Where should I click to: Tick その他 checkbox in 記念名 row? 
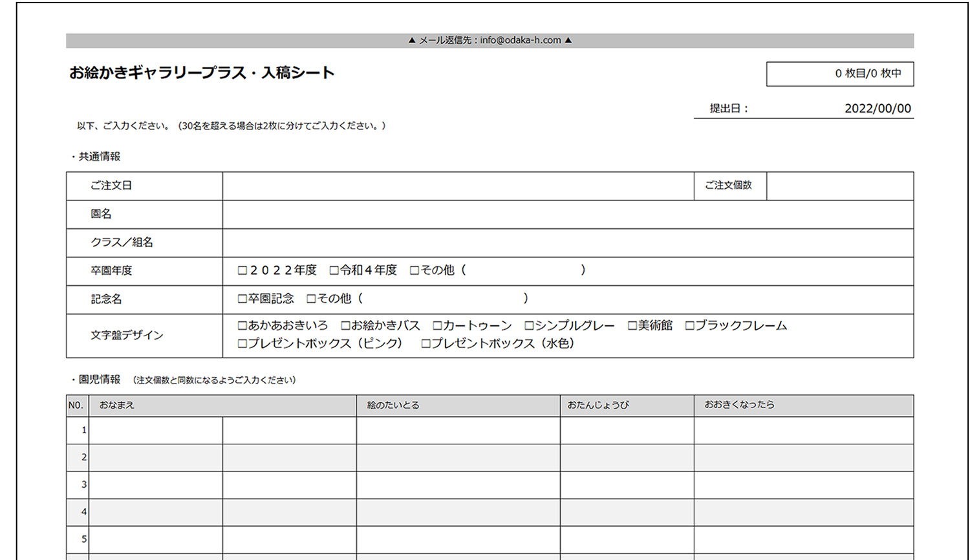(311, 299)
